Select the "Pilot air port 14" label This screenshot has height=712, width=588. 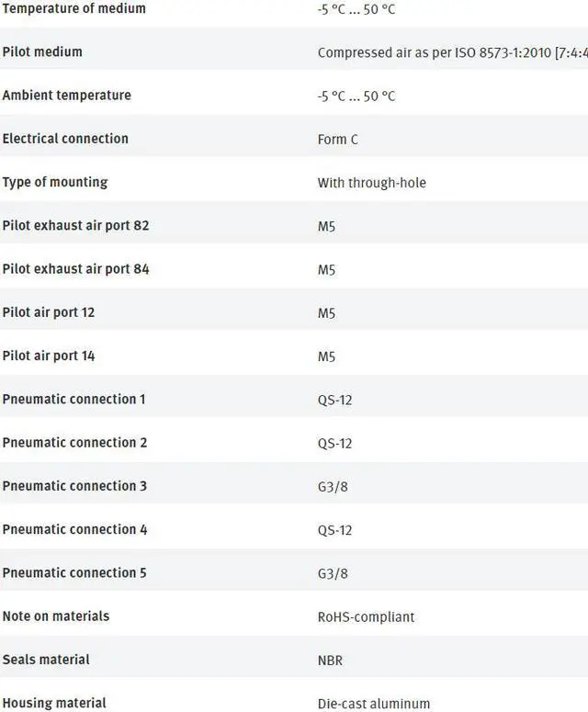coord(49,356)
